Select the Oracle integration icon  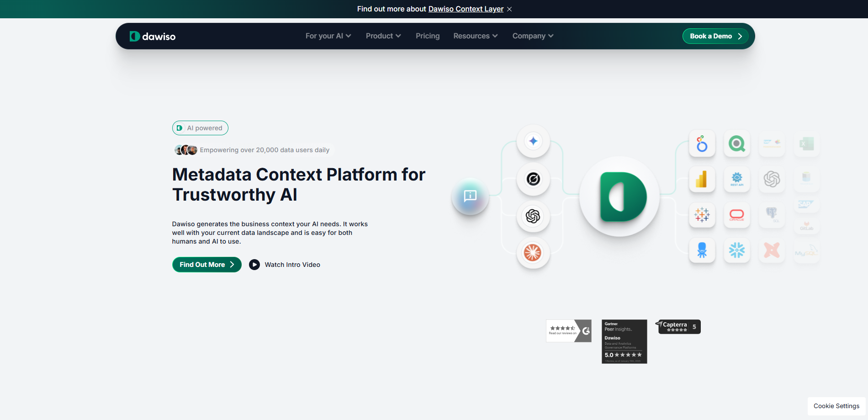click(736, 215)
